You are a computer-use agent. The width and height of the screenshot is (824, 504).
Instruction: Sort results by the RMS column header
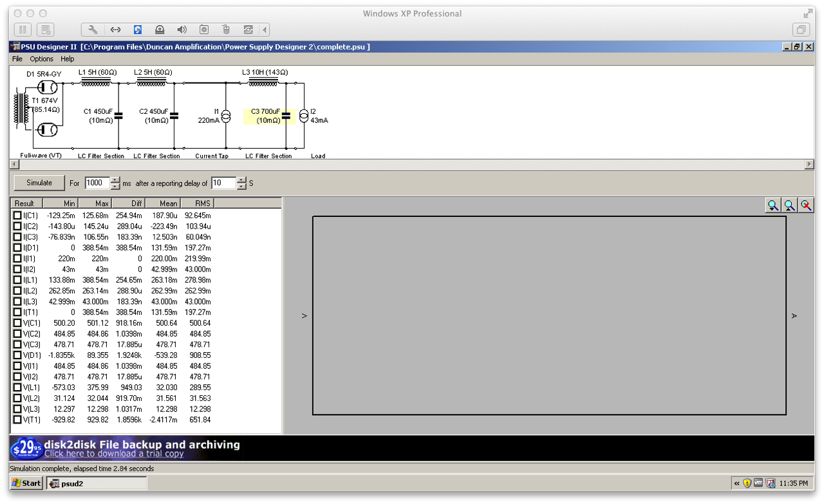click(198, 203)
